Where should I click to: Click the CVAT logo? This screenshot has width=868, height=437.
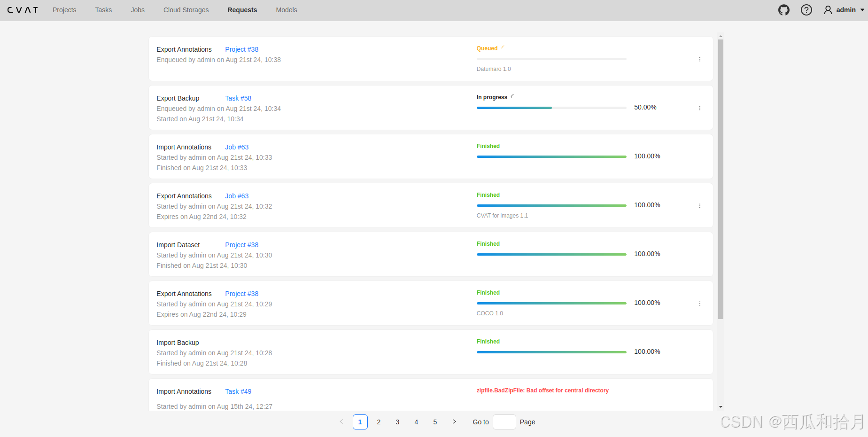23,10
